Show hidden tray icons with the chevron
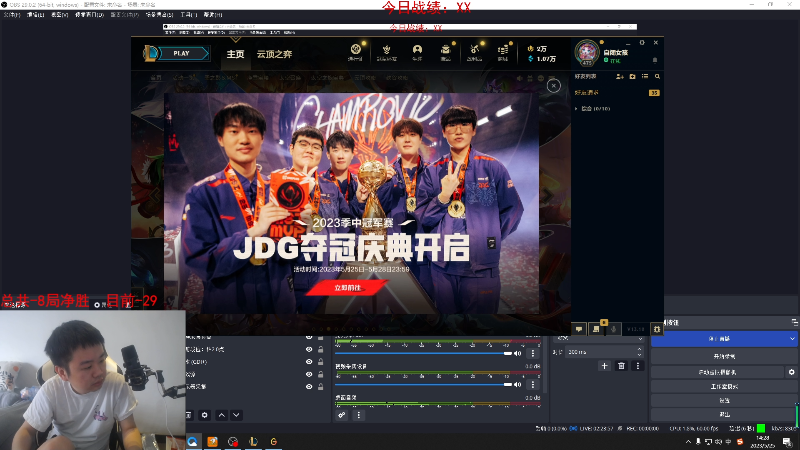800x450 pixels. tap(688, 442)
